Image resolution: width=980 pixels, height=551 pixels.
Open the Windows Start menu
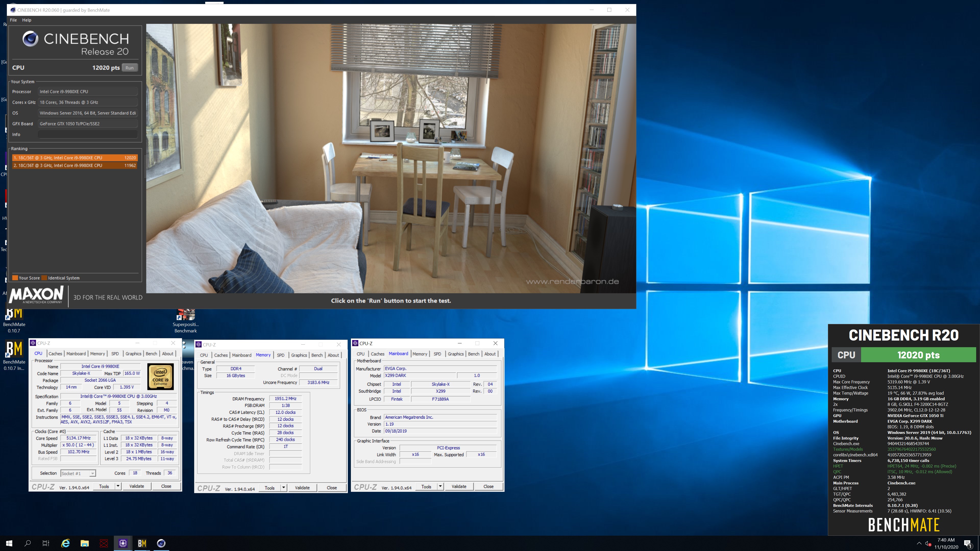point(9,543)
